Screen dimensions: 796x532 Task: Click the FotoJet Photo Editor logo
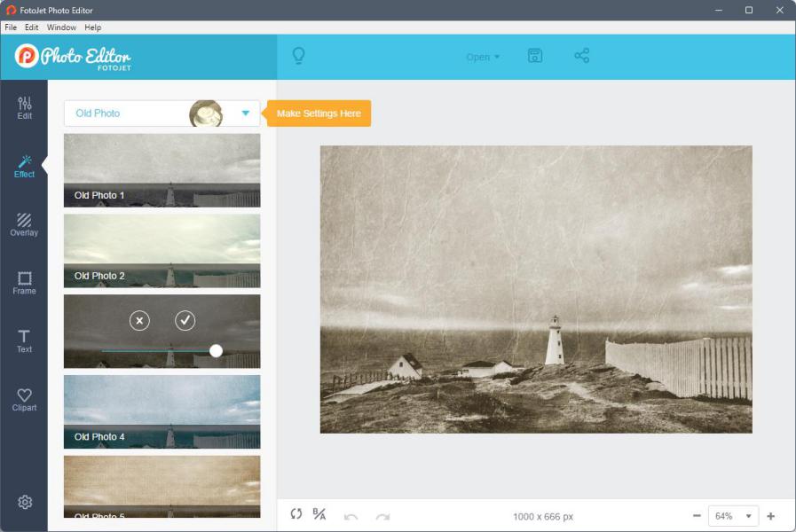click(73, 57)
